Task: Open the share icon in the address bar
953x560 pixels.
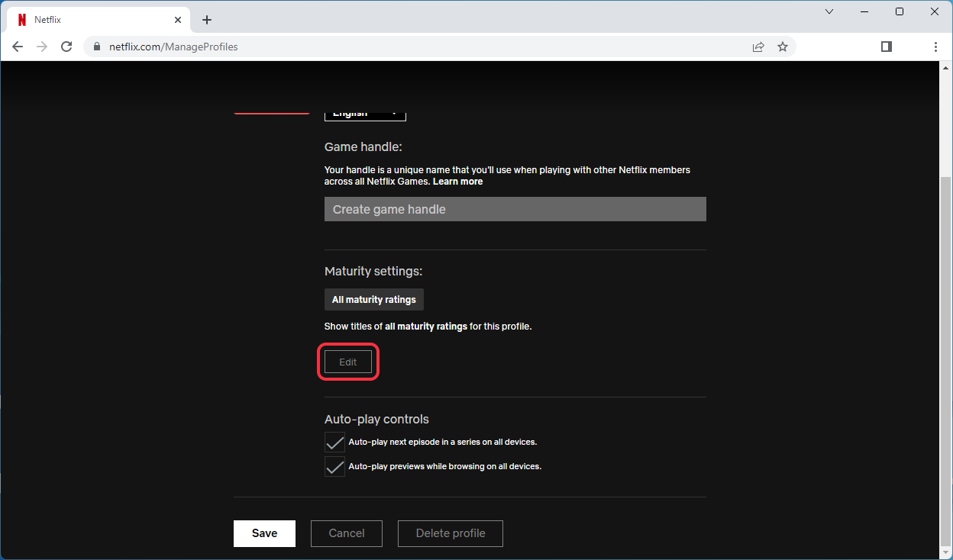Action: 758,47
